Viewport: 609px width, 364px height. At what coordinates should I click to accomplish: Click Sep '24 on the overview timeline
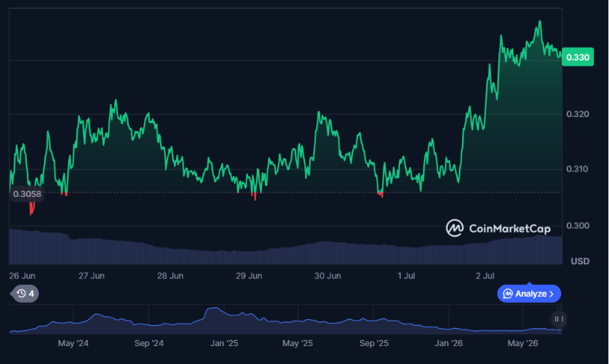pos(149,343)
